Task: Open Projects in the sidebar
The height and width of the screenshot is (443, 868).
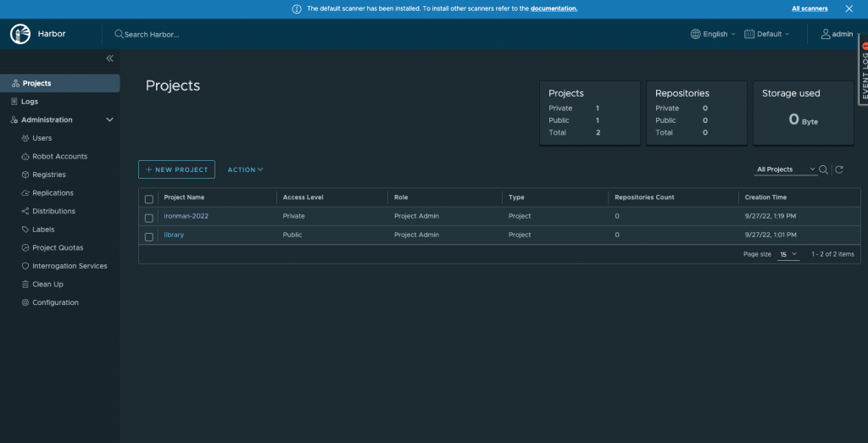Action: [60, 84]
